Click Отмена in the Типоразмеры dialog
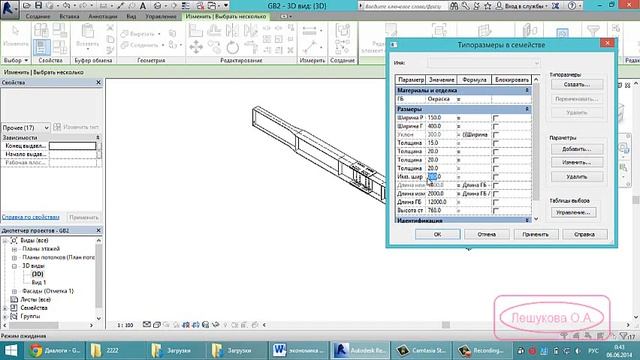The height and width of the screenshot is (360, 640). [x=487, y=234]
